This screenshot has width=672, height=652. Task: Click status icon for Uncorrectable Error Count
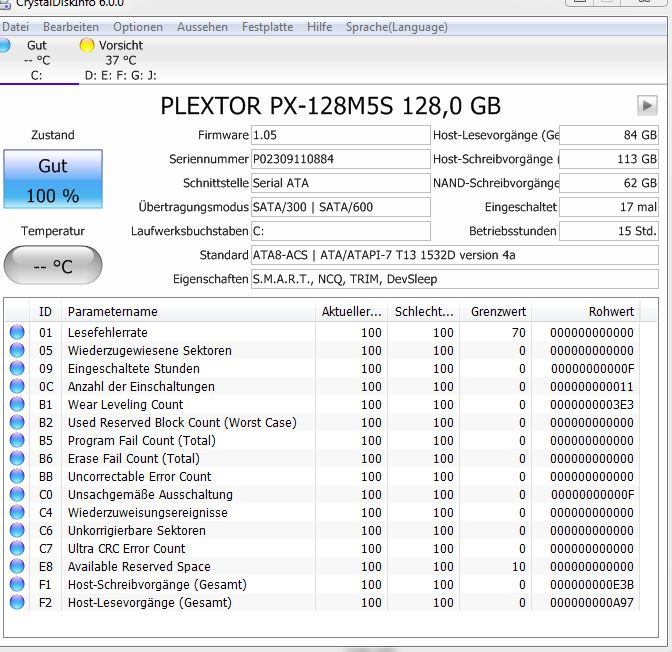click(x=17, y=476)
